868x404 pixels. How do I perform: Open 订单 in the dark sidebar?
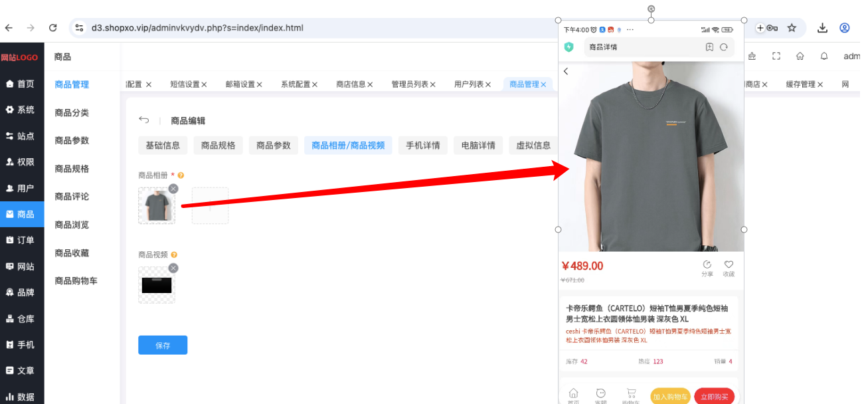coord(22,240)
